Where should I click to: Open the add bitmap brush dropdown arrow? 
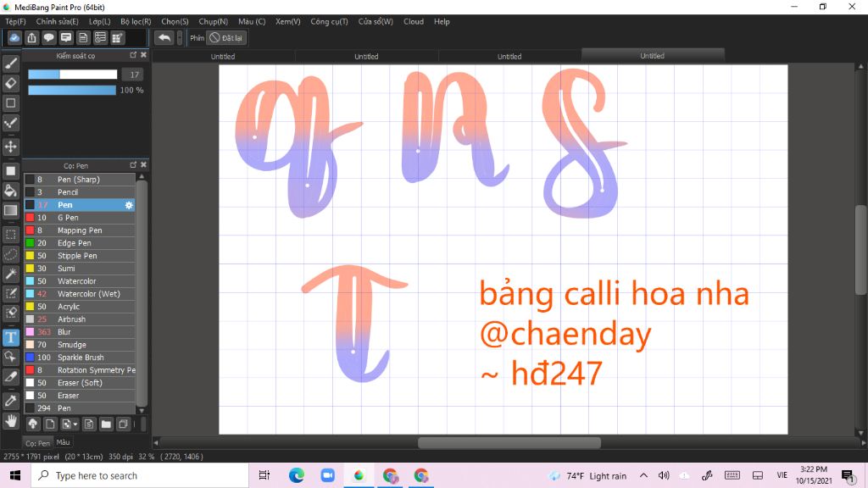coord(75,424)
